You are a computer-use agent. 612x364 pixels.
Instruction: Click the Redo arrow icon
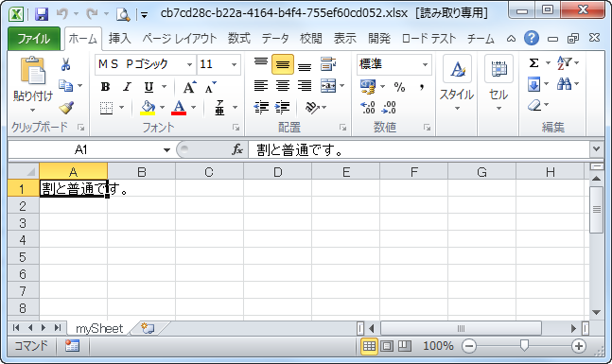point(92,14)
